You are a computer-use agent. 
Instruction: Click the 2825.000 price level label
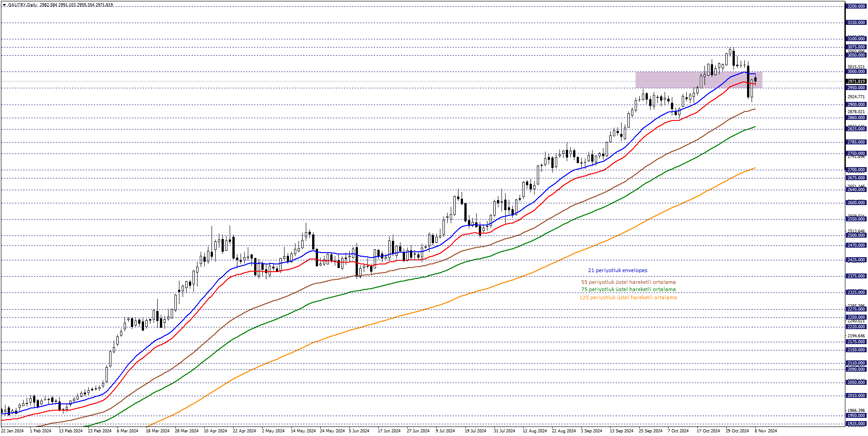click(x=856, y=129)
